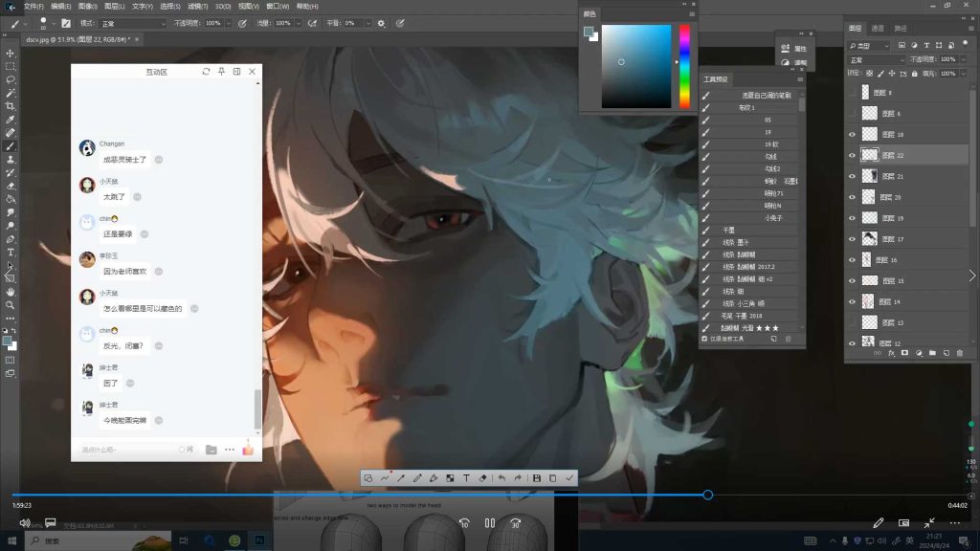Expand the opacity dropdown in options bar
This screenshot has height=551, width=980.
pyautogui.click(x=226, y=23)
